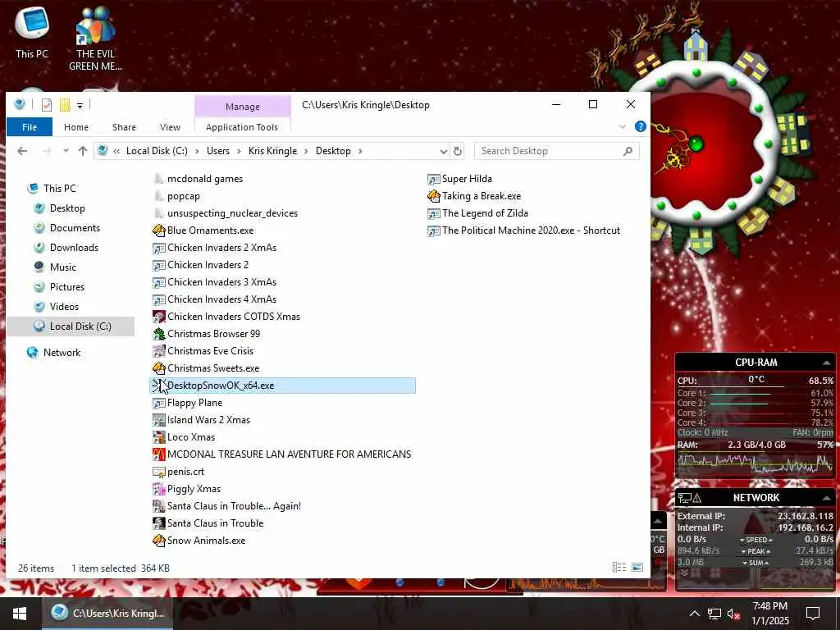This screenshot has height=630, width=840.
Task: Click the search magnifier icon
Action: coord(628,152)
